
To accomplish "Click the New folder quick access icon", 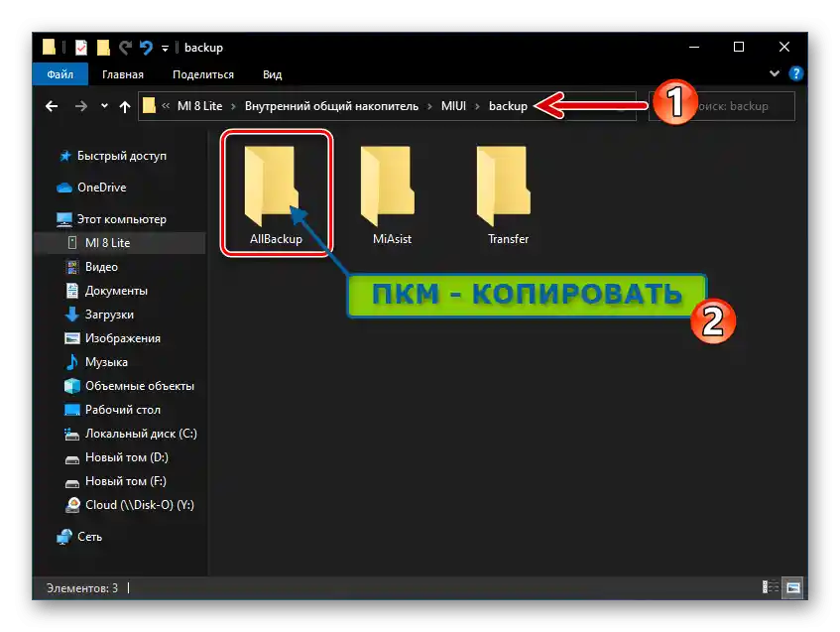I will [x=103, y=48].
